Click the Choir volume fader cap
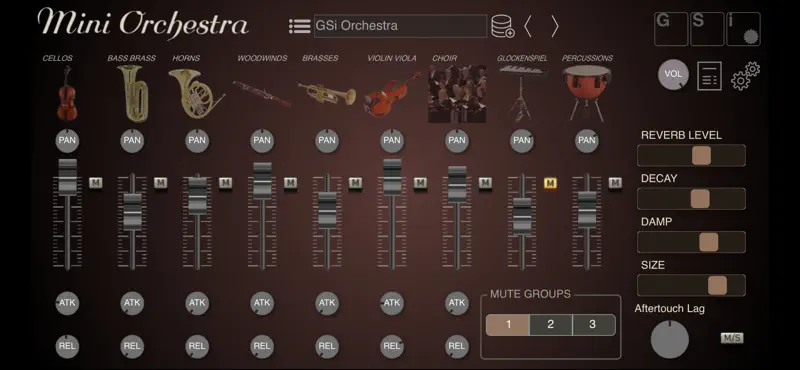Screen dimensions: 800x370 click(x=457, y=184)
